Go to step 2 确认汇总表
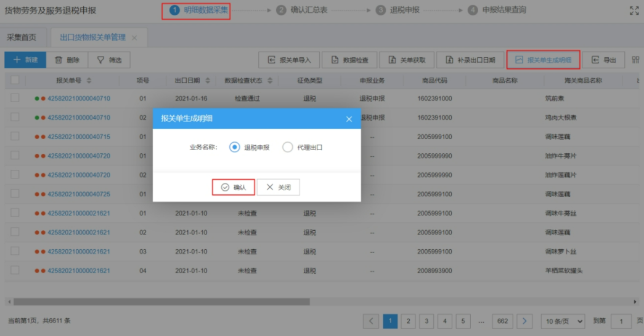This screenshot has height=336, width=644. 302,10
